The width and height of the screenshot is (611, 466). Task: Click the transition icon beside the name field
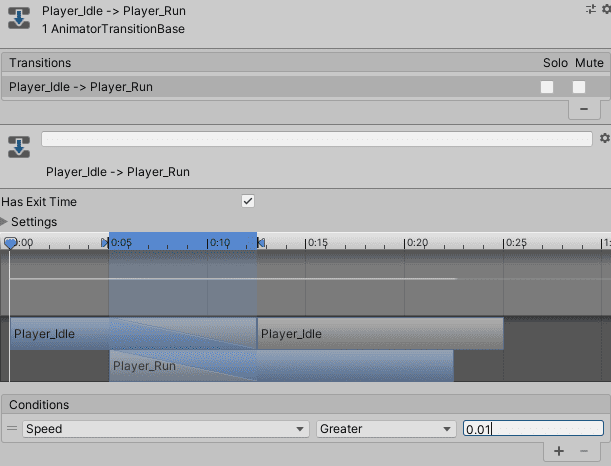click(19, 145)
